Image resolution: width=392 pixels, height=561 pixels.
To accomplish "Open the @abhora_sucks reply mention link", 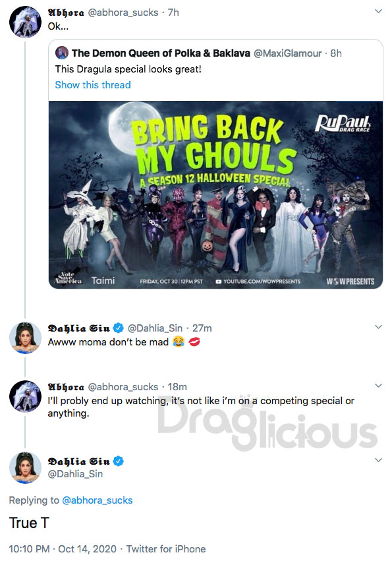I will click(x=98, y=500).
